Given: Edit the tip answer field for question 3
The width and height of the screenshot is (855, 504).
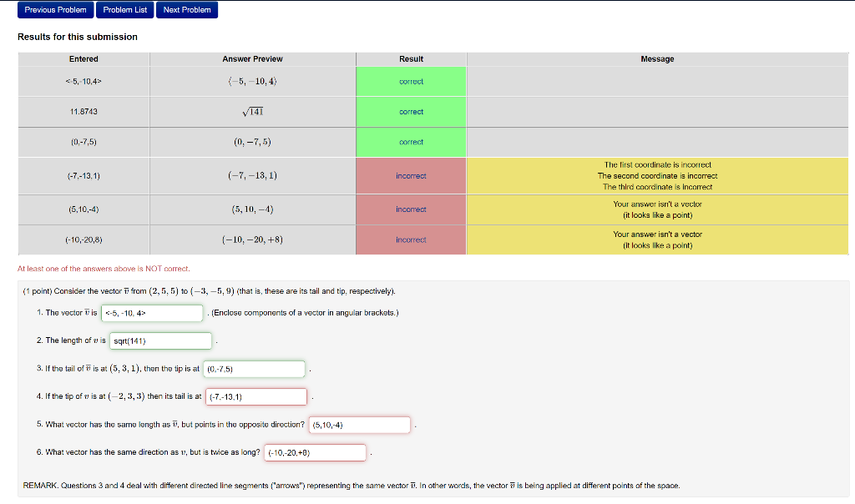Looking at the screenshot, I should tap(254, 369).
